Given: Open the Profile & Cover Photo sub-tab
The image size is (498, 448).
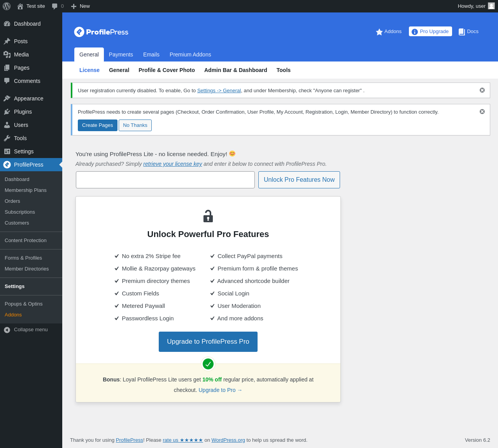Looking at the screenshot, I should pyautogui.click(x=167, y=70).
